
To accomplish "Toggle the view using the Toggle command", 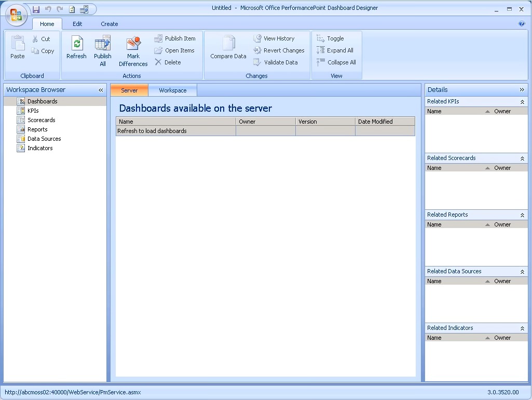I will [x=330, y=38].
